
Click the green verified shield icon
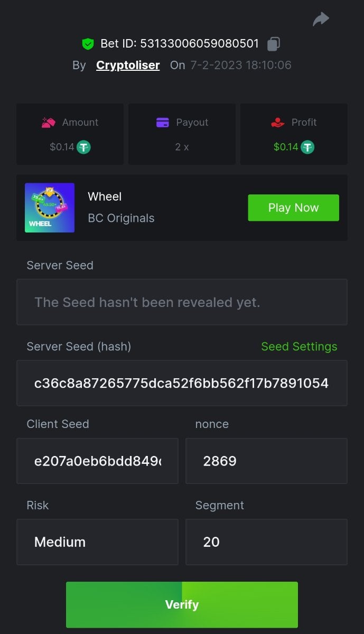(88, 44)
